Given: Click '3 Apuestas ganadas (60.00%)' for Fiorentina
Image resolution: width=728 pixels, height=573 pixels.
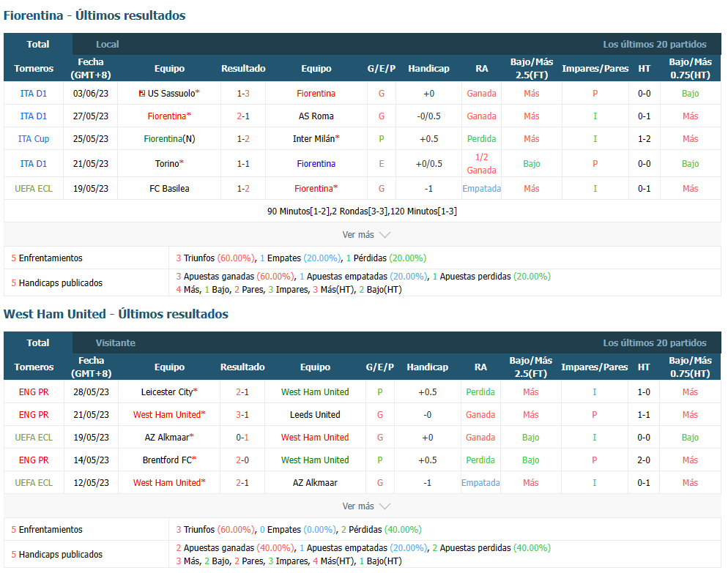Looking at the screenshot, I should [x=235, y=277].
